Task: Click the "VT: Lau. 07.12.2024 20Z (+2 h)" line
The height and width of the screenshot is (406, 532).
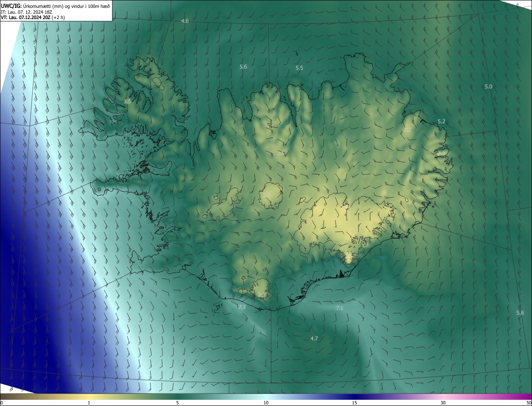Action: 33,17
